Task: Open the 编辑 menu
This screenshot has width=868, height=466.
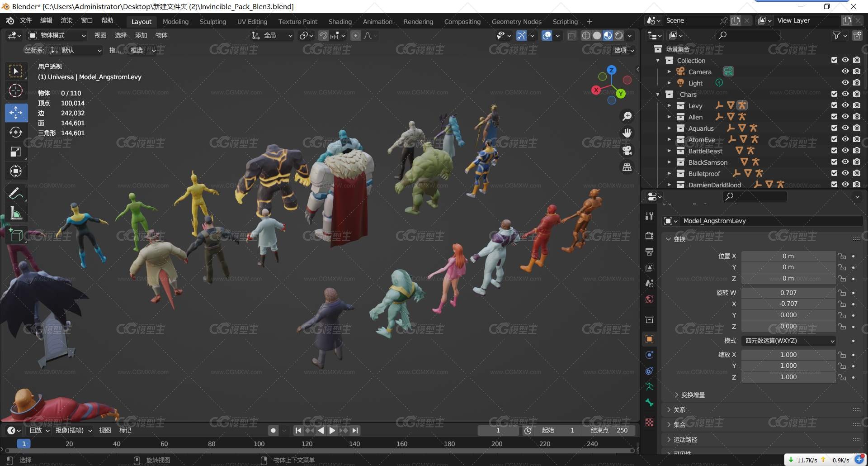Action: (46, 21)
